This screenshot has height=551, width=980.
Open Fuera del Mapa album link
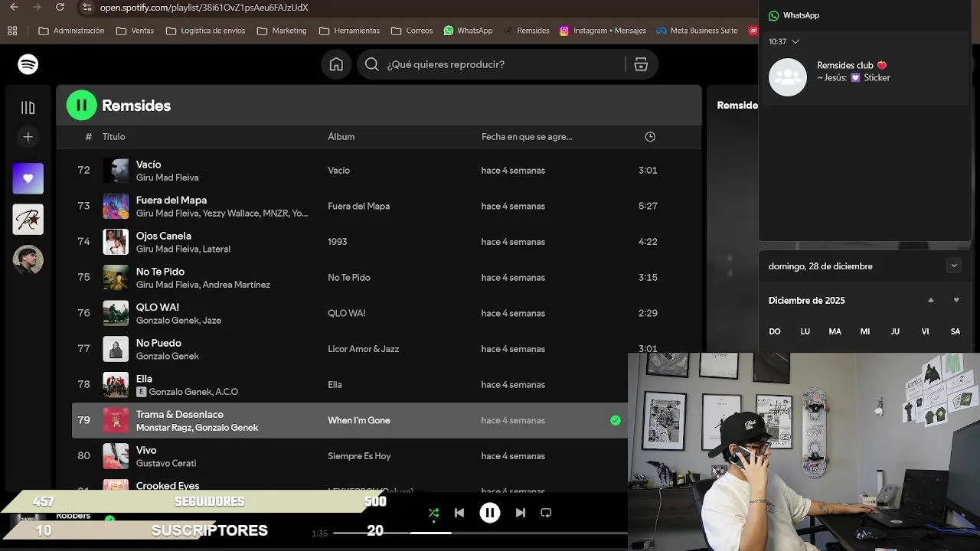358,206
